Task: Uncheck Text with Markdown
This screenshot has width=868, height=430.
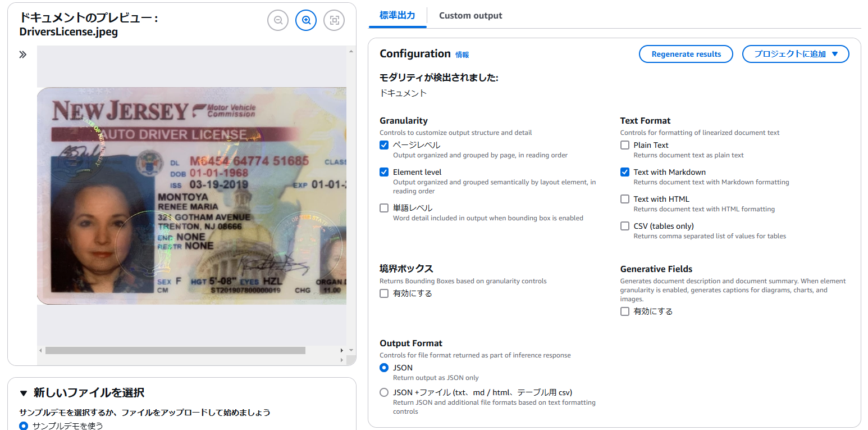Action: 625,172
